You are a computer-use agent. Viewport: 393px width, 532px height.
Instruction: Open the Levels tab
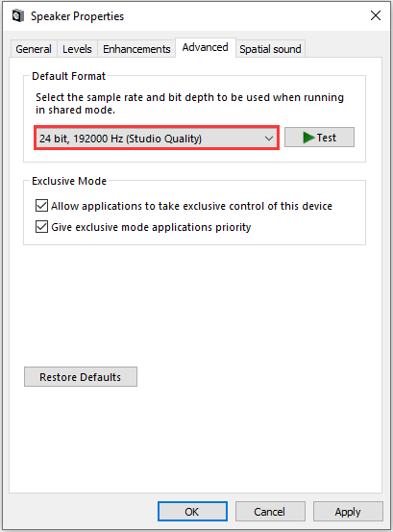[x=77, y=49]
